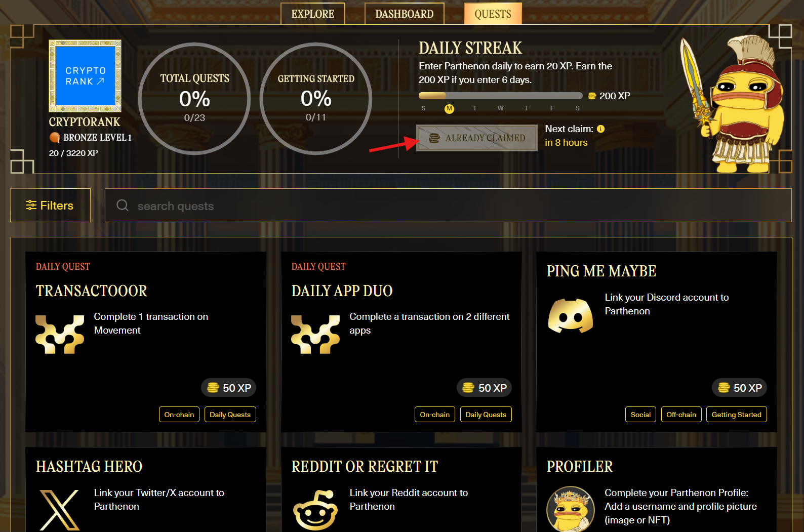This screenshot has height=532, width=804.
Task: Select the Off-chain tag
Action: (681, 414)
